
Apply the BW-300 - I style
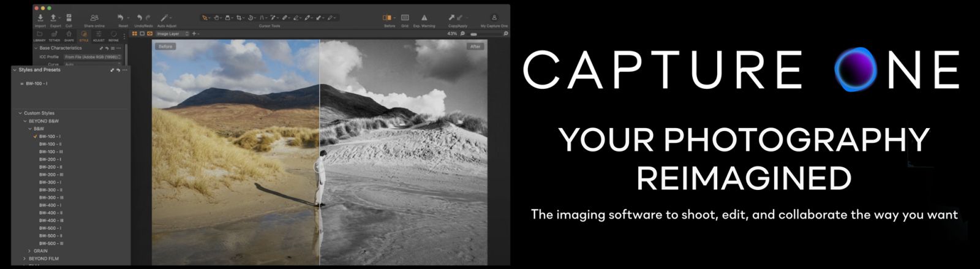point(50,182)
